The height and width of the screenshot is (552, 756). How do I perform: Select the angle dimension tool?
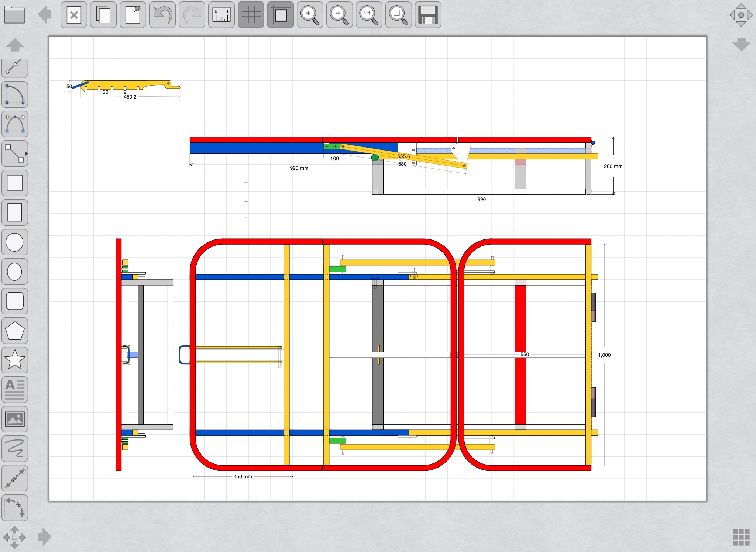click(x=15, y=508)
